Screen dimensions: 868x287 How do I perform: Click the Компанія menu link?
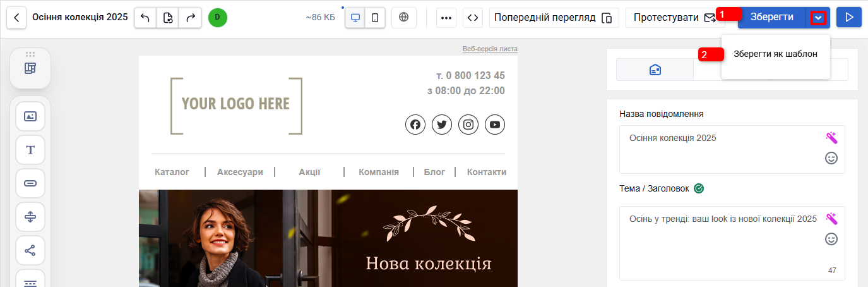pos(379,172)
